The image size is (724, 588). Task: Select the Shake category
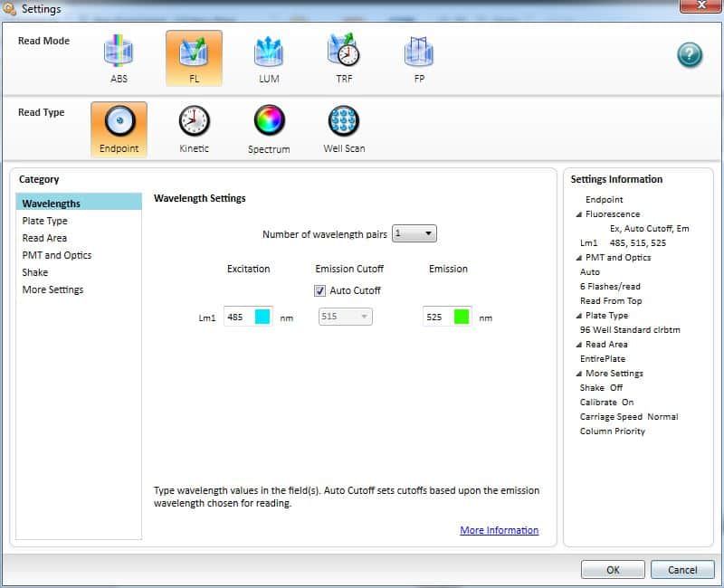point(79,272)
